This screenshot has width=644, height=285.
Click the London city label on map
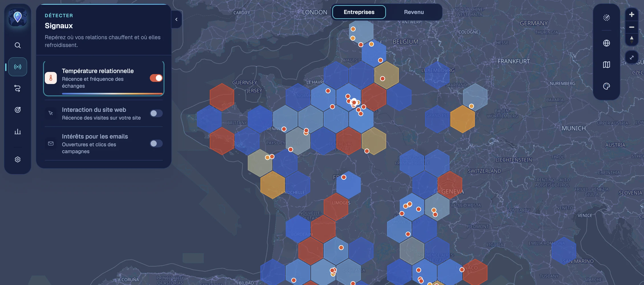tap(315, 12)
